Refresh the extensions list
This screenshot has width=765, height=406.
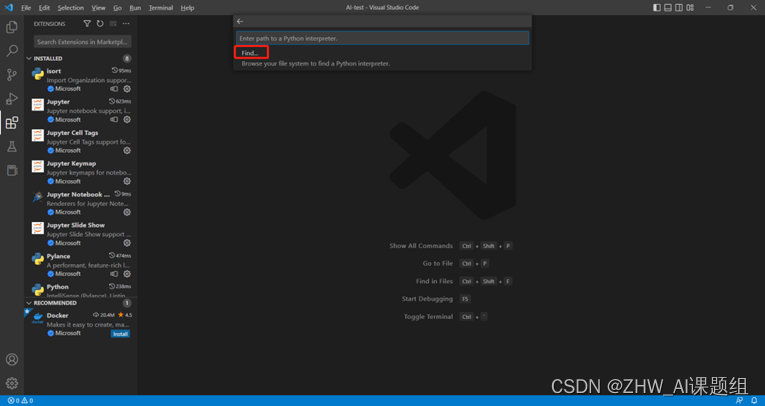coord(100,23)
